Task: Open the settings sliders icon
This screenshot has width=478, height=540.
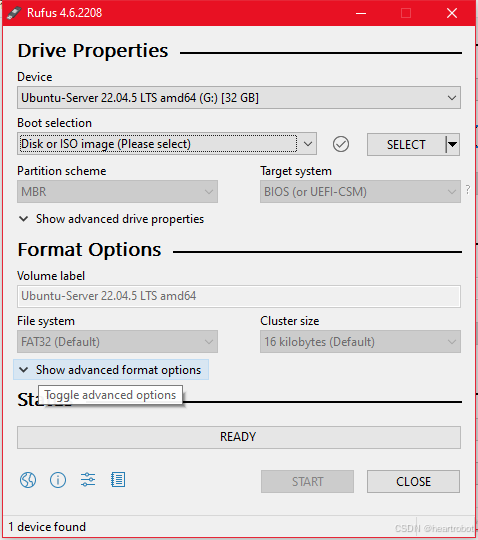Action: coord(88,480)
